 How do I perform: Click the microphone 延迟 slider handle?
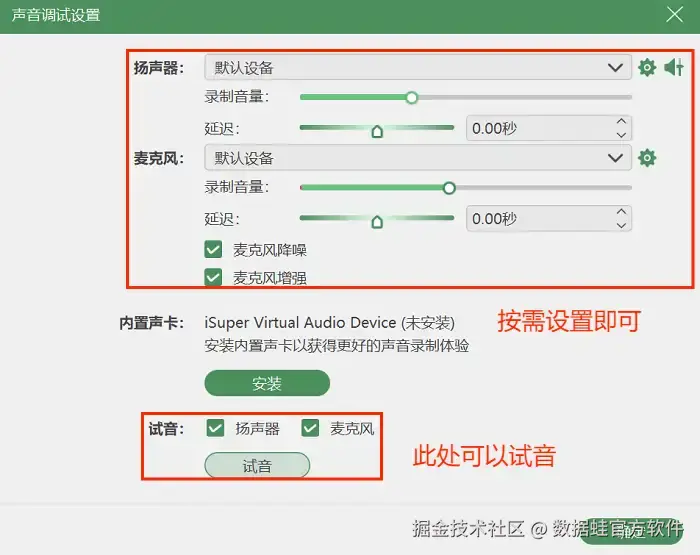(x=377, y=221)
